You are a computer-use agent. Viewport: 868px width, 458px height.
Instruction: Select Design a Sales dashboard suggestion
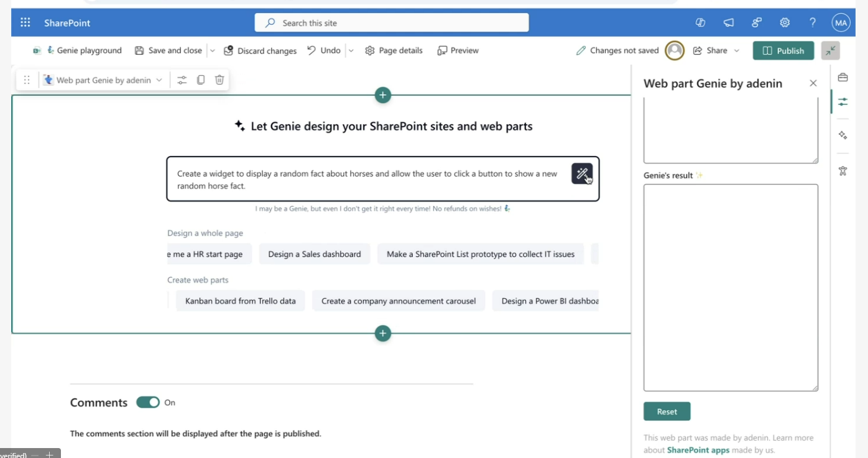click(x=315, y=254)
